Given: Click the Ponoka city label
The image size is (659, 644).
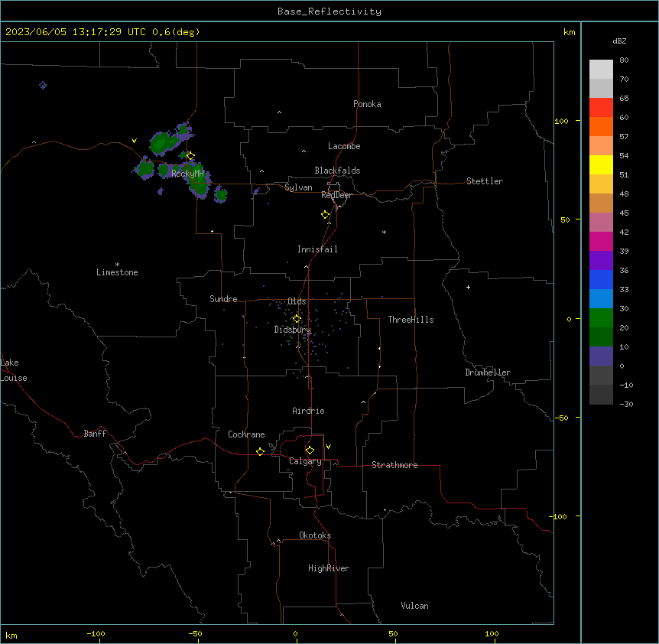Looking at the screenshot, I should click(367, 104).
